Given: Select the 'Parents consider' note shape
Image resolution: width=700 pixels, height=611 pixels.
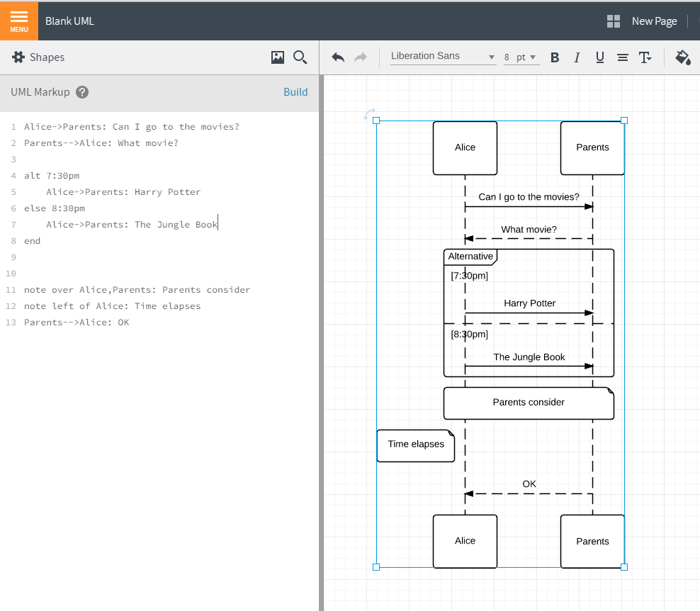Looking at the screenshot, I should pyautogui.click(x=529, y=403).
